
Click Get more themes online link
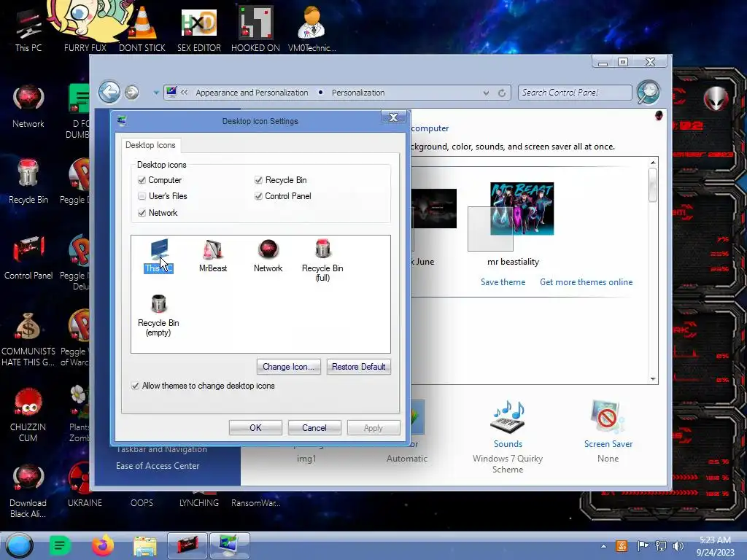point(586,282)
